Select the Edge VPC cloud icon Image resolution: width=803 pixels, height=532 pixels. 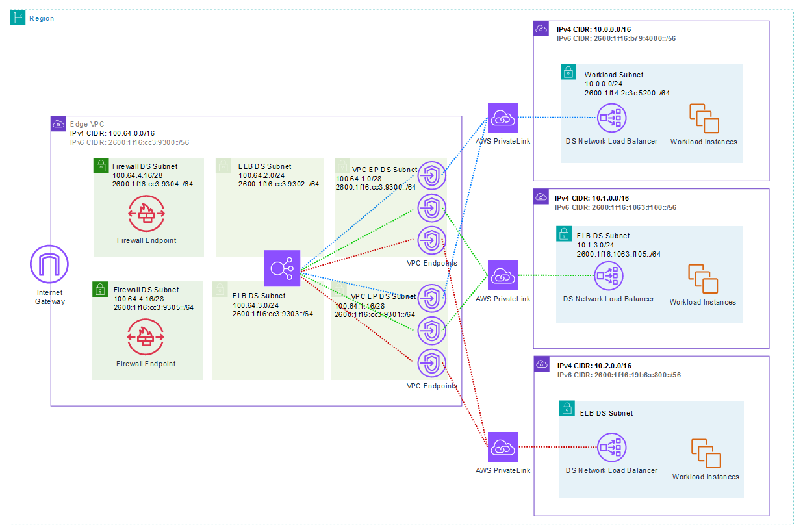click(x=59, y=123)
